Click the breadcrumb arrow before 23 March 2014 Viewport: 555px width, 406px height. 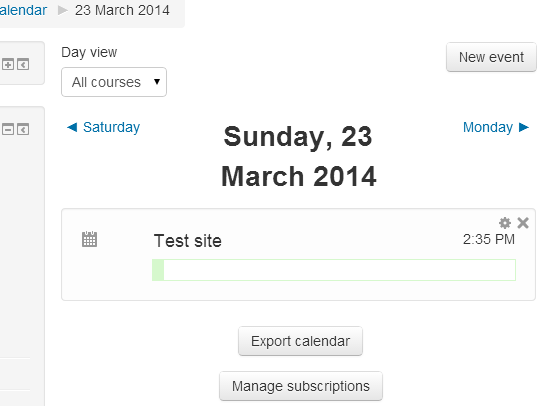pyautogui.click(x=63, y=10)
